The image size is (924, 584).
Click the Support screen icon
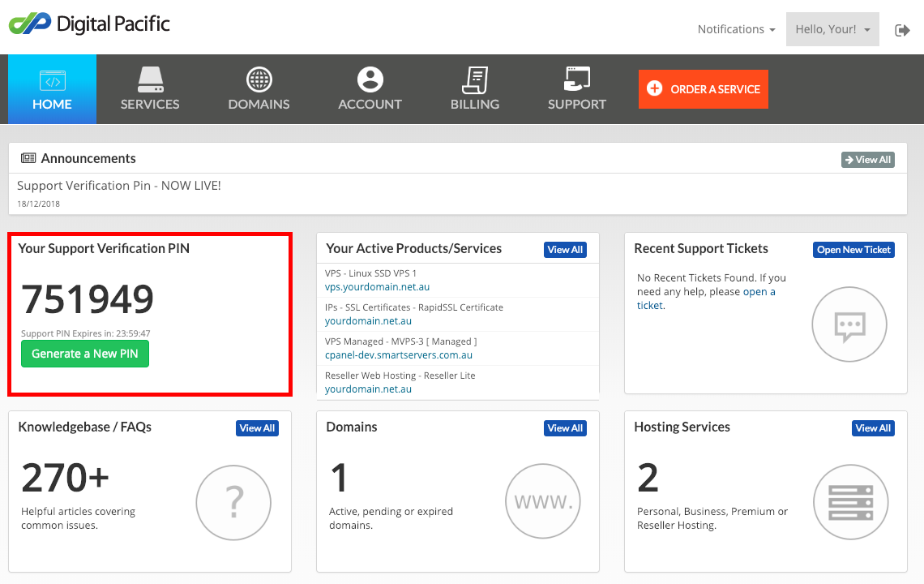tap(577, 79)
